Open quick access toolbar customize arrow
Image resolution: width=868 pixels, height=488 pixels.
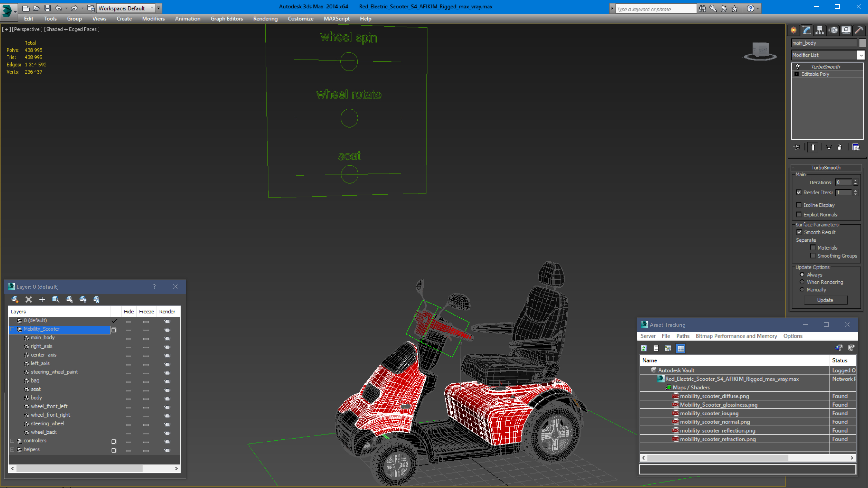point(159,8)
